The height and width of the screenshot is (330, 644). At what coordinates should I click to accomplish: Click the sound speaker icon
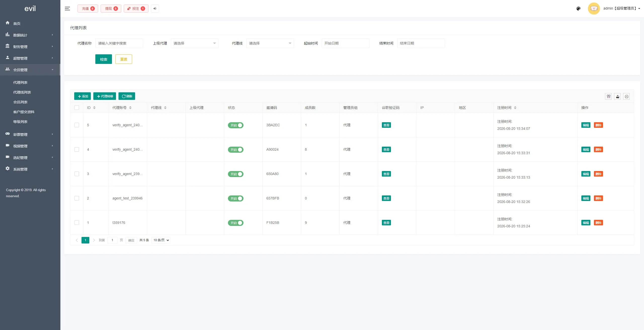click(x=155, y=9)
